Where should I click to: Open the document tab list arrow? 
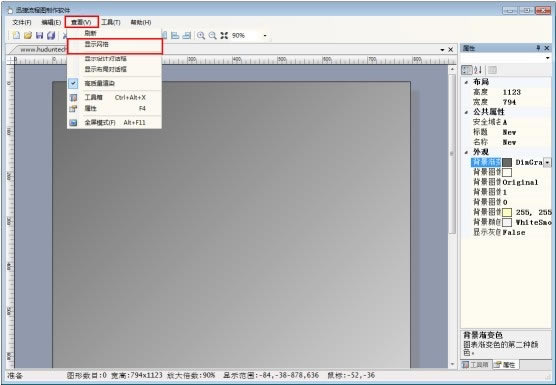click(x=442, y=50)
